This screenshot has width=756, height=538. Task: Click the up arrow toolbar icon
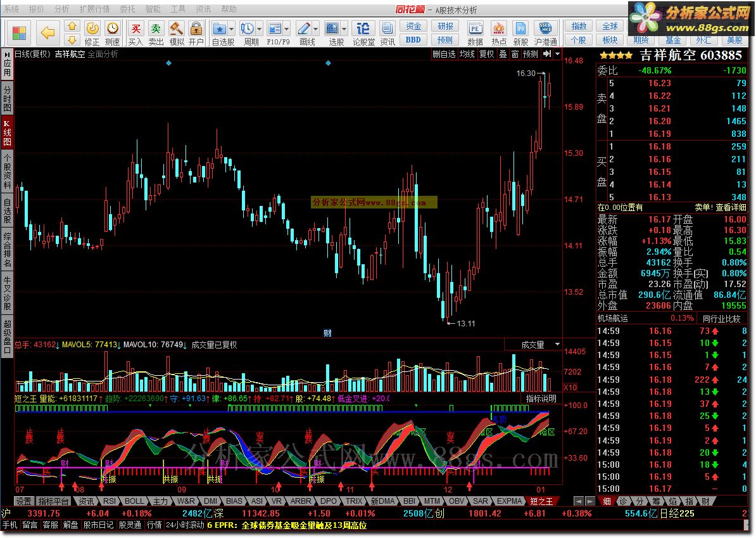pyautogui.click(x=72, y=26)
